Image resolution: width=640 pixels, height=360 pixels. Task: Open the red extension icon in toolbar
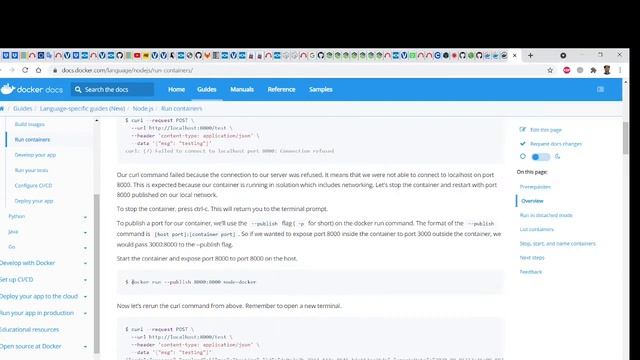(x=567, y=70)
